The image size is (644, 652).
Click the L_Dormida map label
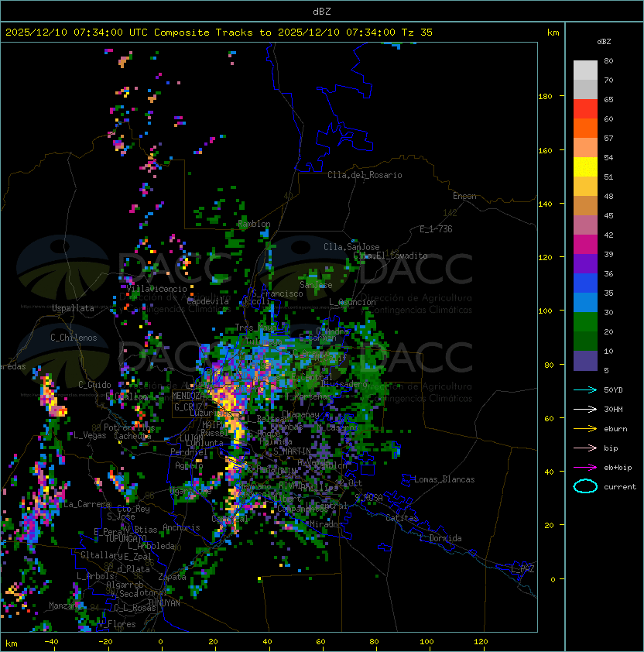(440, 538)
